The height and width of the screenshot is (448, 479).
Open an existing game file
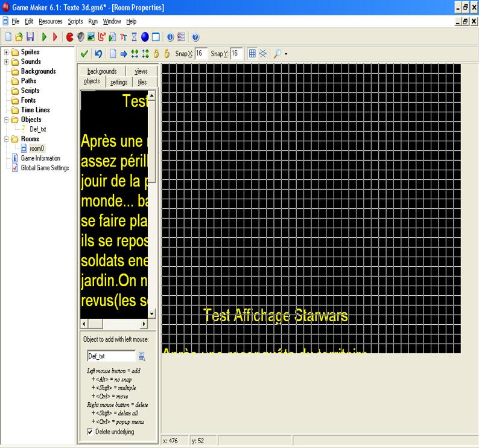19,37
